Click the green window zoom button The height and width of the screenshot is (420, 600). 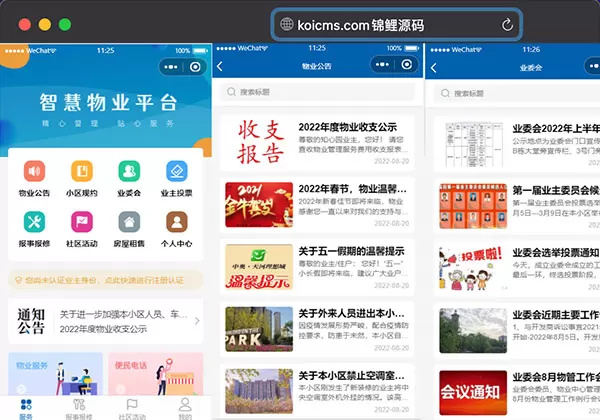tap(65, 24)
